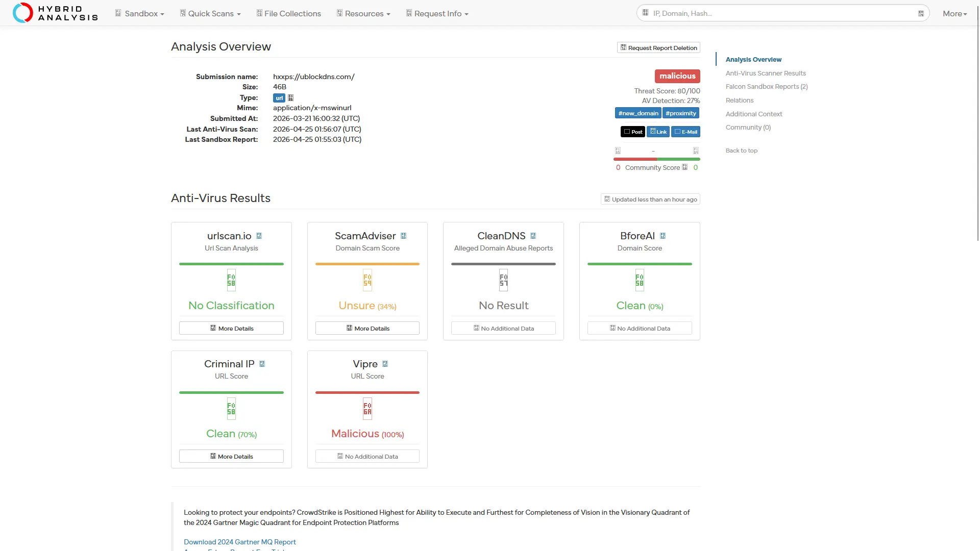Click the info icon beside Criminal IP
This screenshot has width=980, height=551.
[x=262, y=364]
